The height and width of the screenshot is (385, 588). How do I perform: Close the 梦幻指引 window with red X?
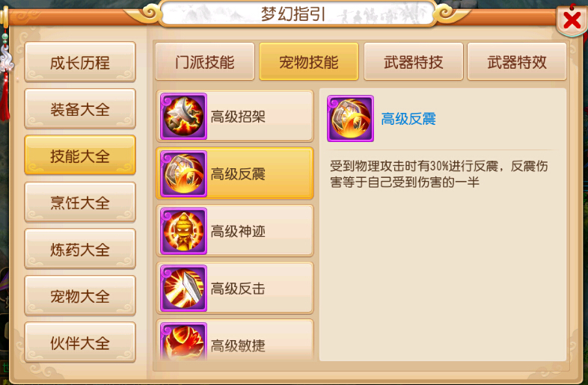pyautogui.click(x=572, y=20)
